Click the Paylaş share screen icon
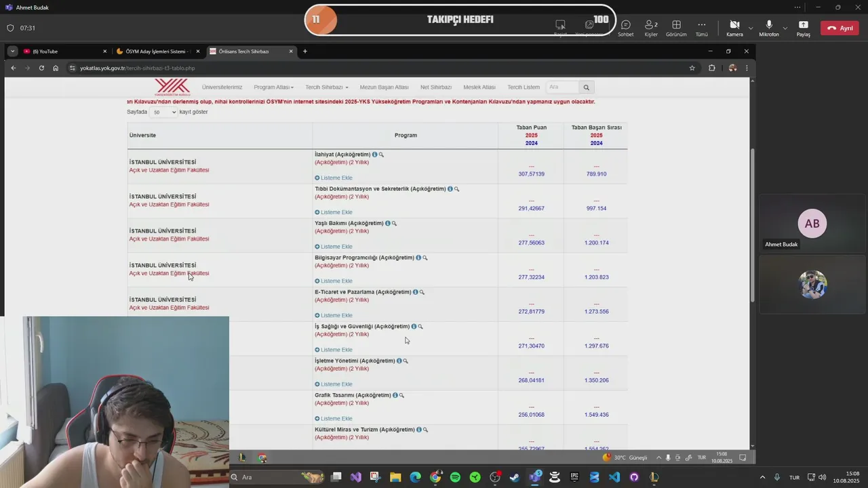Viewport: 868px width, 488px height. pyautogui.click(x=804, y=28)
